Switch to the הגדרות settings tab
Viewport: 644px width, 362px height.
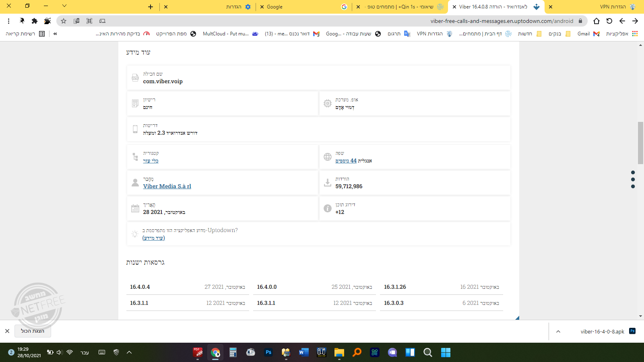coord(207,7)
